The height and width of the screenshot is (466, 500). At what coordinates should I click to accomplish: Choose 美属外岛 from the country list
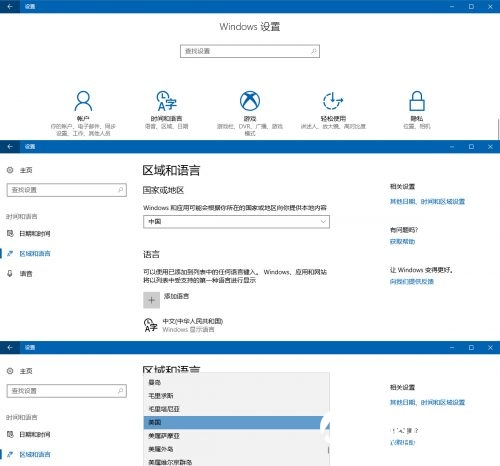coord(235,449)
